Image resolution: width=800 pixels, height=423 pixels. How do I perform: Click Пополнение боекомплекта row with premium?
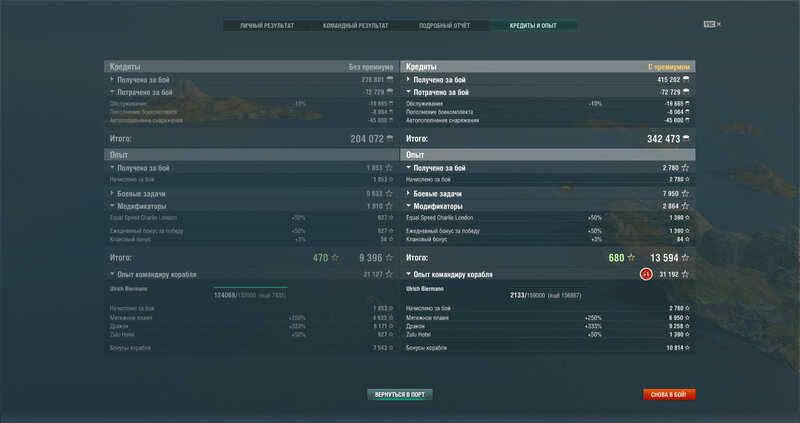point(547,112)
